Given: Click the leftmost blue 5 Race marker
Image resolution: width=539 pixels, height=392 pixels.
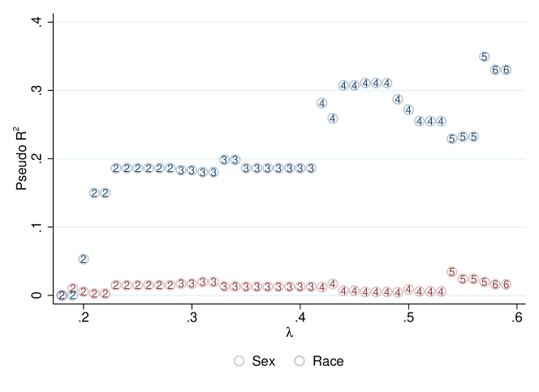Looking at the screenshot, I should (452, 138).
